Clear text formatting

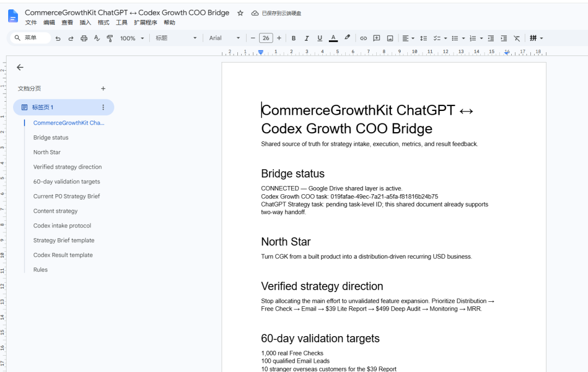[517, 38]
